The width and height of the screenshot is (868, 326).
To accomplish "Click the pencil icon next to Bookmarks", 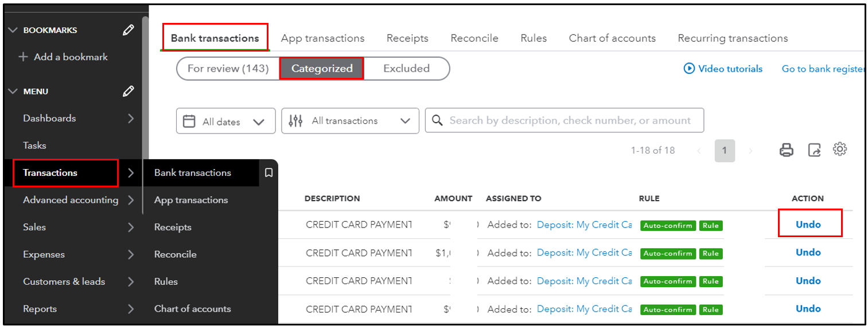I will (129, 30).
